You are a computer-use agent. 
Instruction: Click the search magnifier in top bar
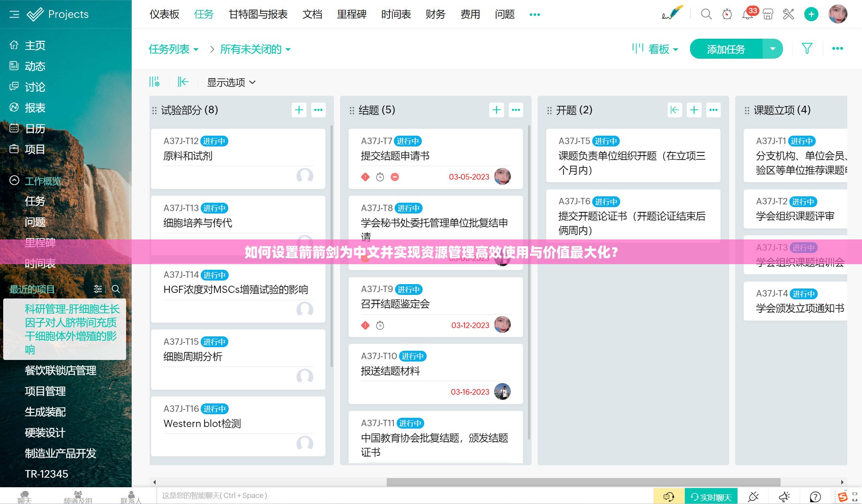point(706,14)
